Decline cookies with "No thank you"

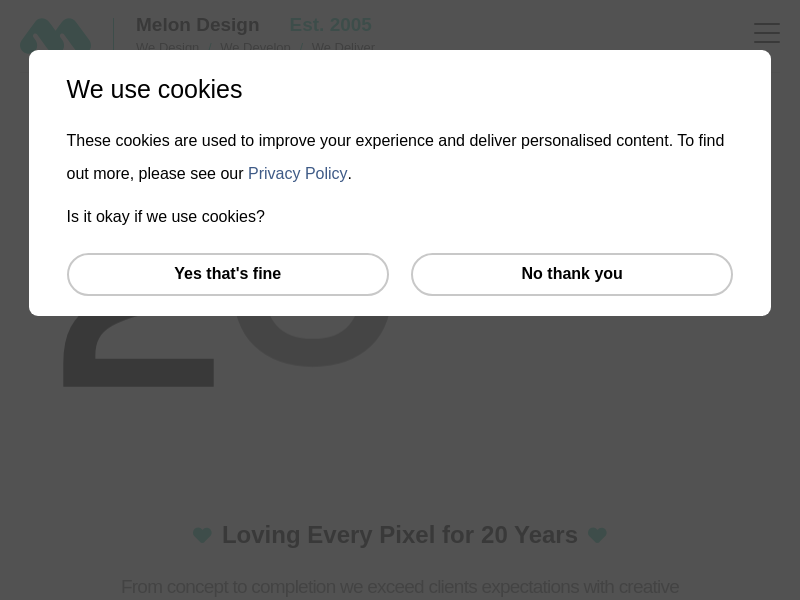571,274
